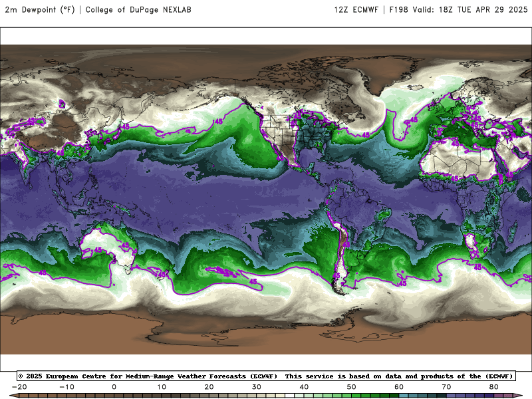
Task: Click the bright green swatch under the 50 label
Action: [x=356, y=396]
